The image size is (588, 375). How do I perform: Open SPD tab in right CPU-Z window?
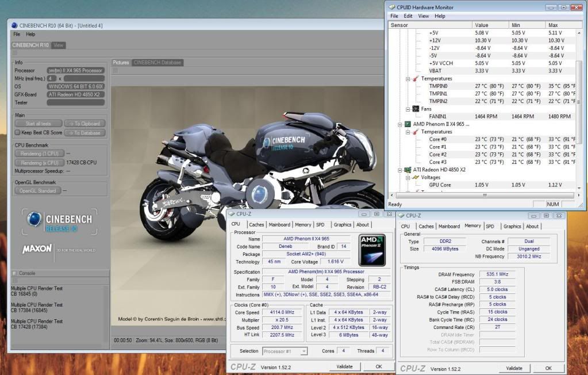point(490,227)
